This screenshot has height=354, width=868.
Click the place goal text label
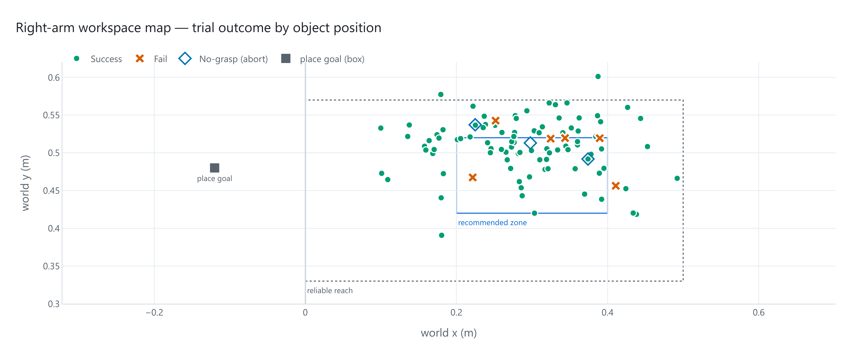pyautogui.click(x=215, y=178)
